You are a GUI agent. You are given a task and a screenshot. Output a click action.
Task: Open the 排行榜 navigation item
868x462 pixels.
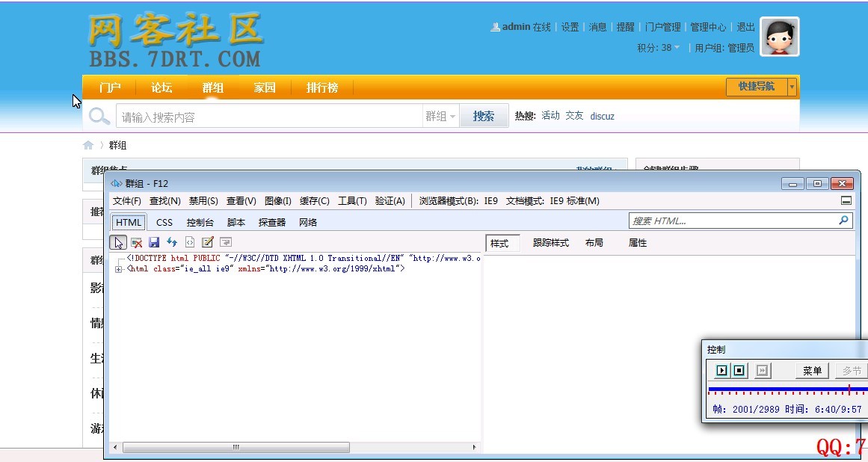point(322,87)
